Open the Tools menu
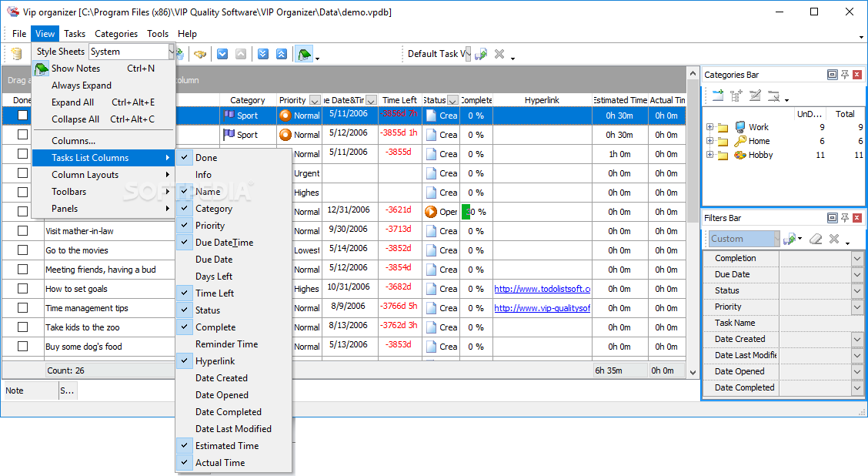 [x=158, y=34]
